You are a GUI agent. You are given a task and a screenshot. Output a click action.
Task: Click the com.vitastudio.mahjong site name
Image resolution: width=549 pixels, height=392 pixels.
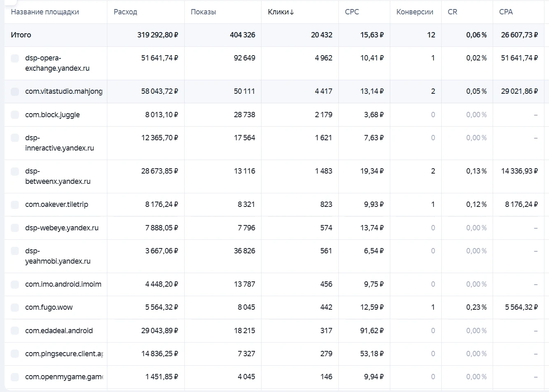tap(64, 91)
